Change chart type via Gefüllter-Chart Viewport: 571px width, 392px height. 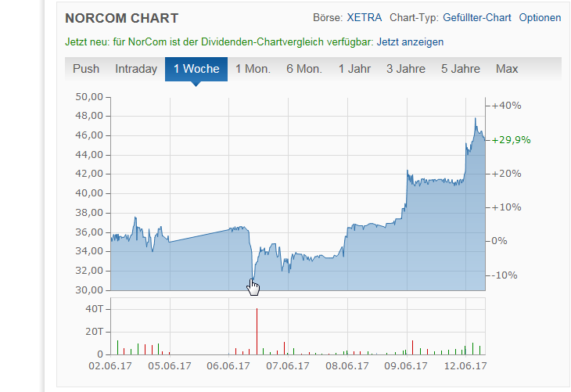476,17
